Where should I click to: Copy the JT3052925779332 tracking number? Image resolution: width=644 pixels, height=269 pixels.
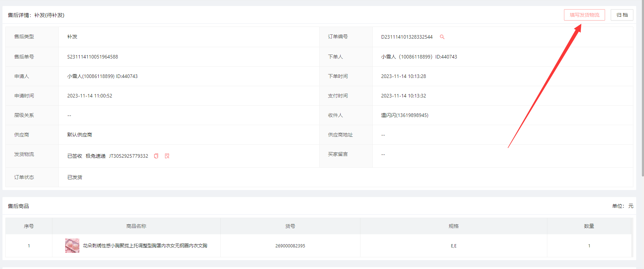156,156
